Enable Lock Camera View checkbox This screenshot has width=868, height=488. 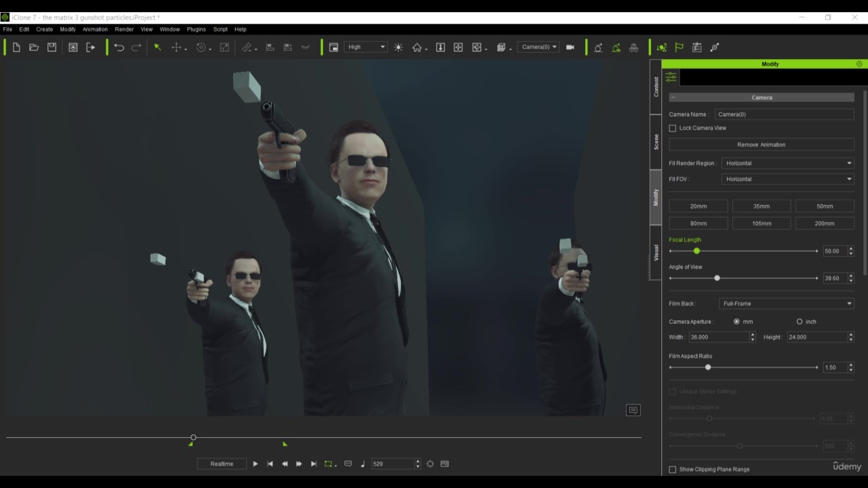coord(673,128)
